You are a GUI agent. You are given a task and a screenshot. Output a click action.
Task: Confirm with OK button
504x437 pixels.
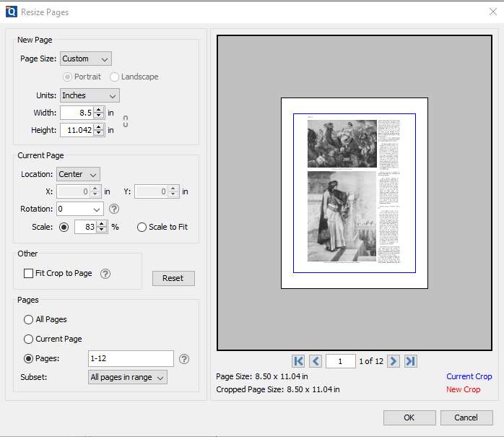click(x=409, y=417)
